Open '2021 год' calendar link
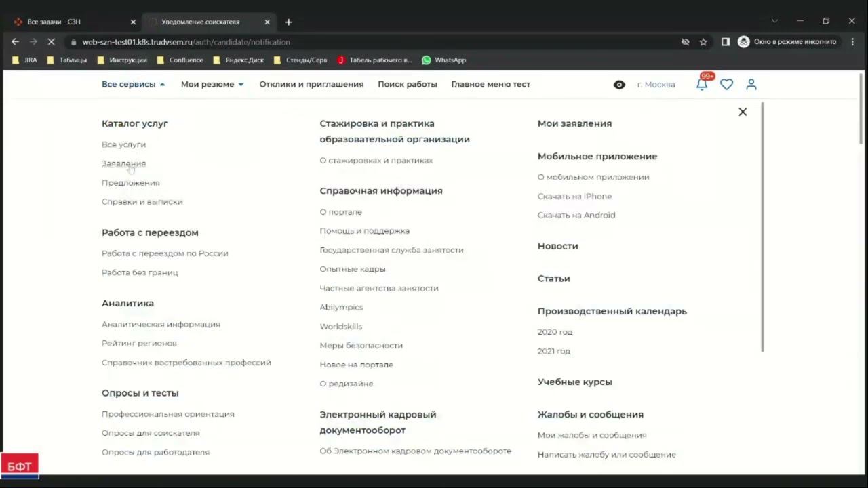868x488 pixels. click(554, 350)
